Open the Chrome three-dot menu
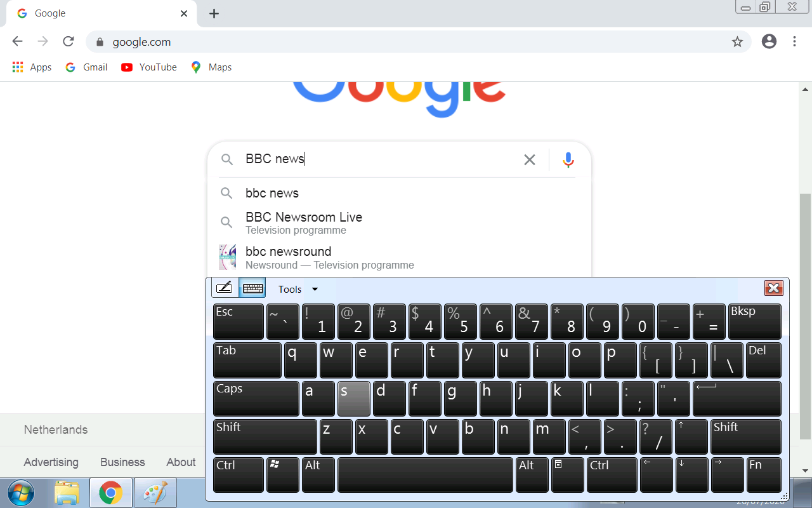812x508 pixels. (x=794, y=42)
